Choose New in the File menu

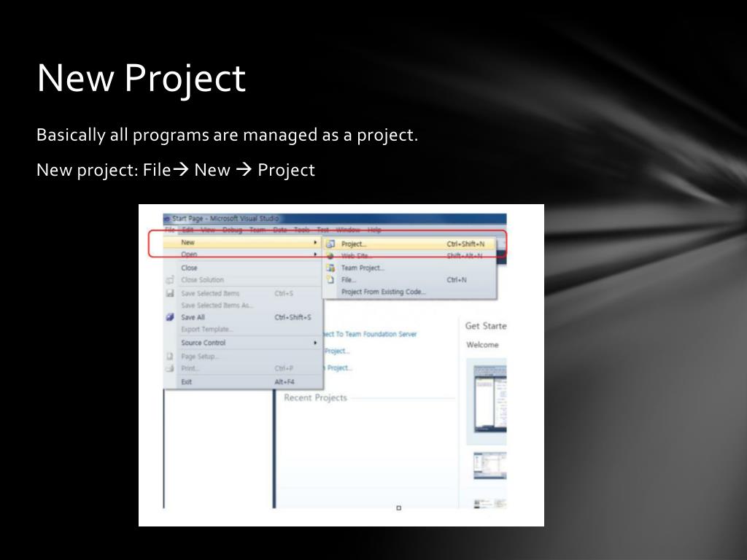coord(242,242)
